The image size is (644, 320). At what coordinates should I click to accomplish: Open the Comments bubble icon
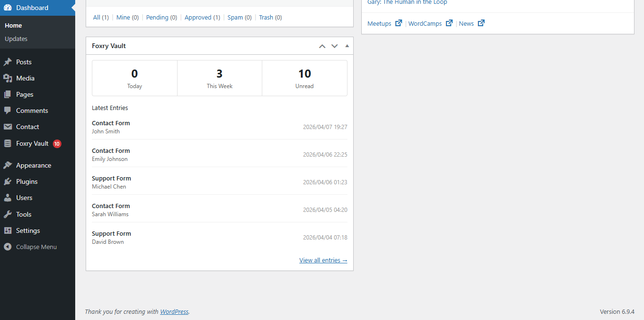[8, 110]
